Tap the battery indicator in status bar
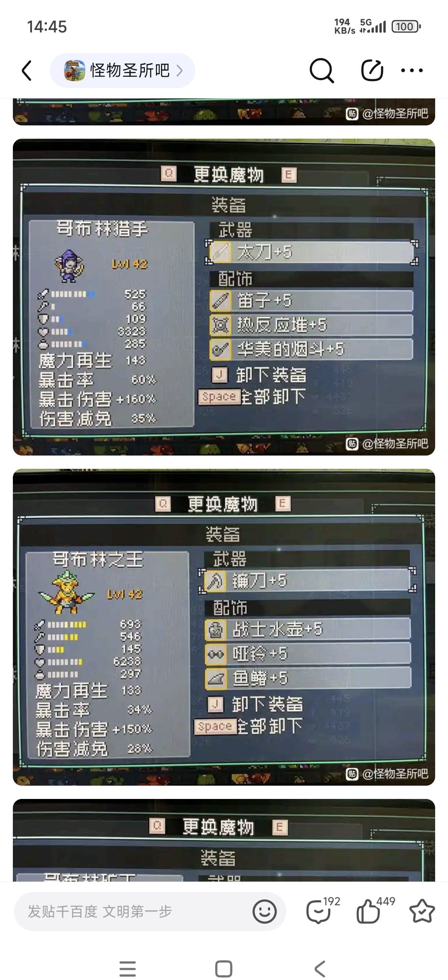The image size is (448, 980). pyautogui.click(x=406, y=27)
